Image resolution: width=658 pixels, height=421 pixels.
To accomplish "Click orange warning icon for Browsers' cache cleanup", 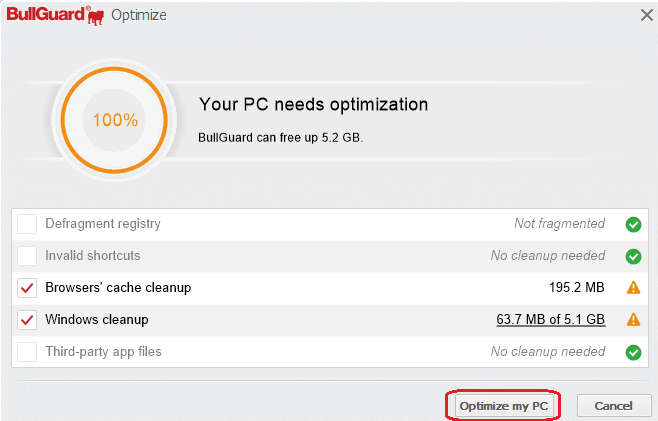I will click(633, 288).
